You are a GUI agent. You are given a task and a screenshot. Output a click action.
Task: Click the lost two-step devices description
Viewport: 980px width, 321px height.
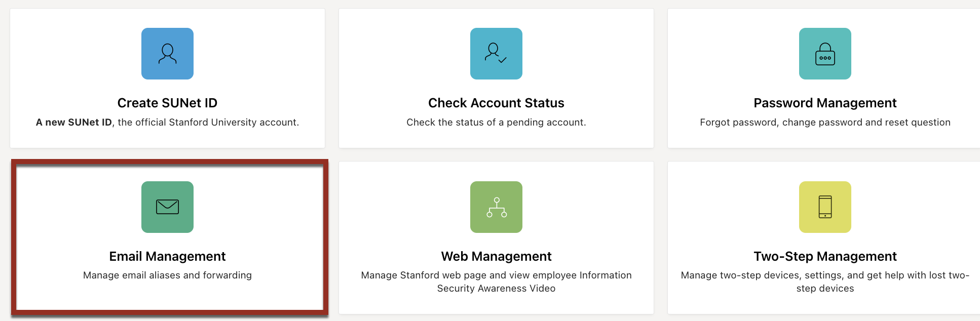coord(824,281)
